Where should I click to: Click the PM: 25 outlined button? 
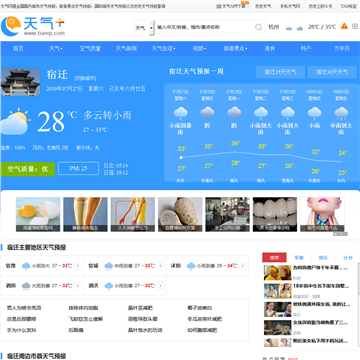[78, 168]
